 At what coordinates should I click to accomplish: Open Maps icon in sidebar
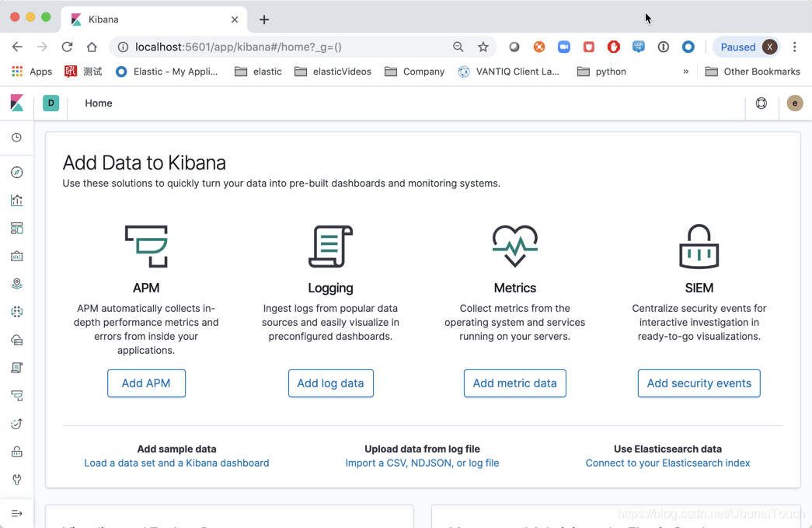coord(16,284)
